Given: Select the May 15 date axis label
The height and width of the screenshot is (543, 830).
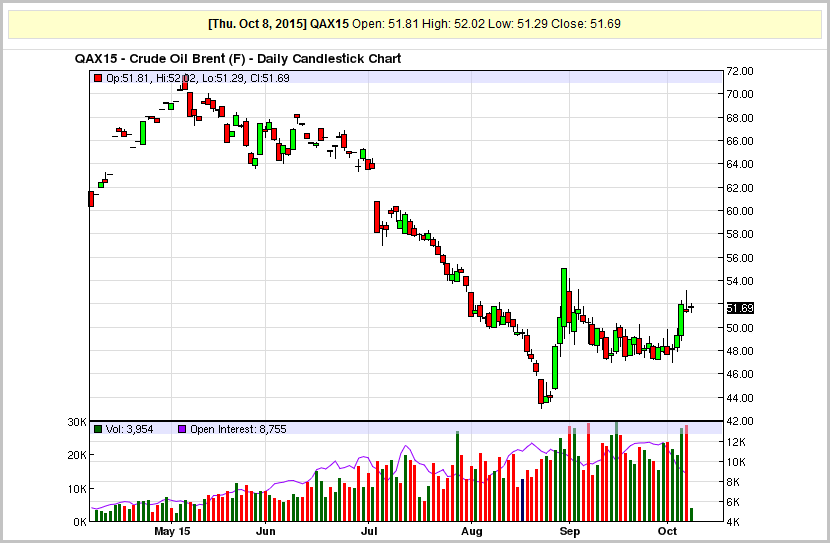Looking at the screenshot, I should (x=172, y=531).
